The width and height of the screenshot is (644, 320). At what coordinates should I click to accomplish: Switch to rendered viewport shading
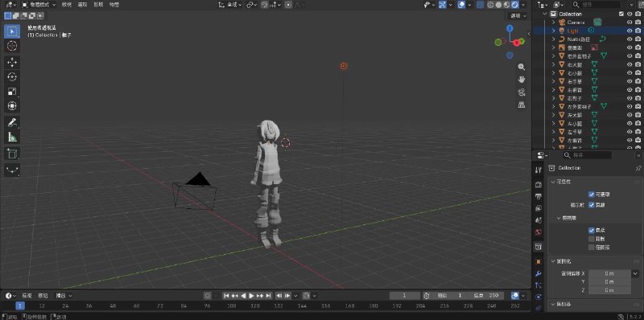[x=514, y=5]
